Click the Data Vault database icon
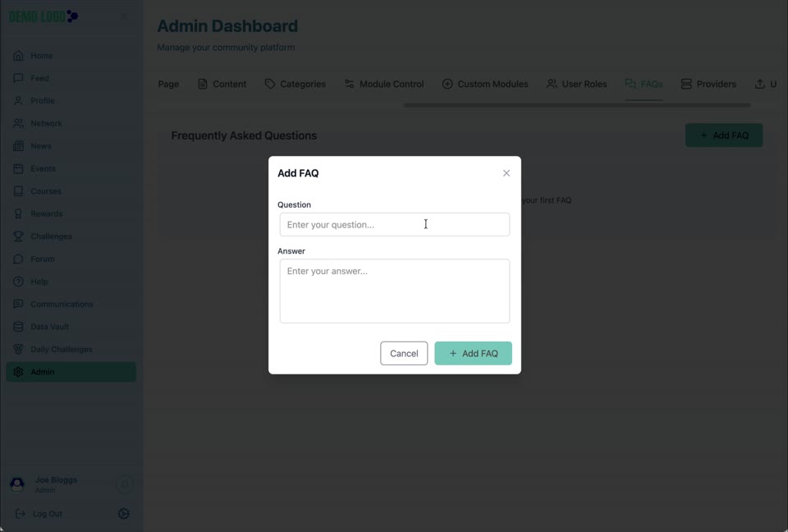The height and width of the screenshot is (532, 788). 18,327
